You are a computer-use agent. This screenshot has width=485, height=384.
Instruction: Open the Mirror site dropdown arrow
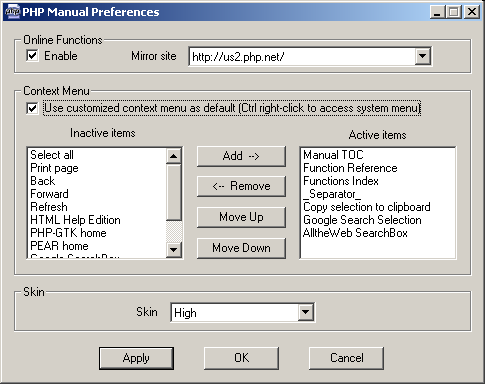(x=422, y=56)
